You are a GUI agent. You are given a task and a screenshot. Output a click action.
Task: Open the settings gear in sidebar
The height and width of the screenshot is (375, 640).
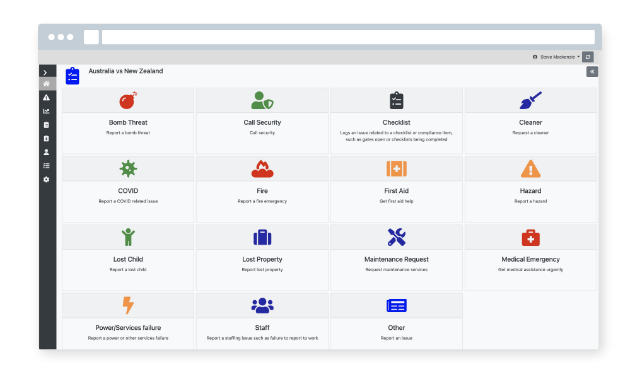(x=47, y=180)
